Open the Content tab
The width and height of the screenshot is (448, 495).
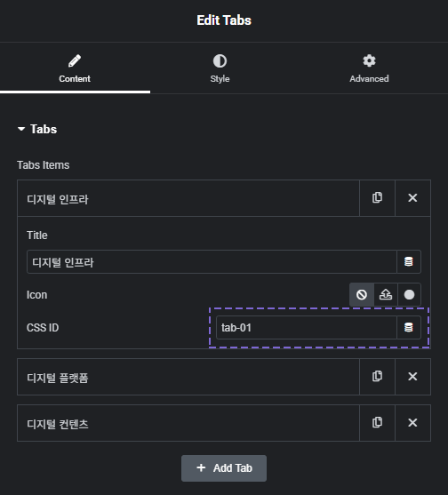[75, 68]
